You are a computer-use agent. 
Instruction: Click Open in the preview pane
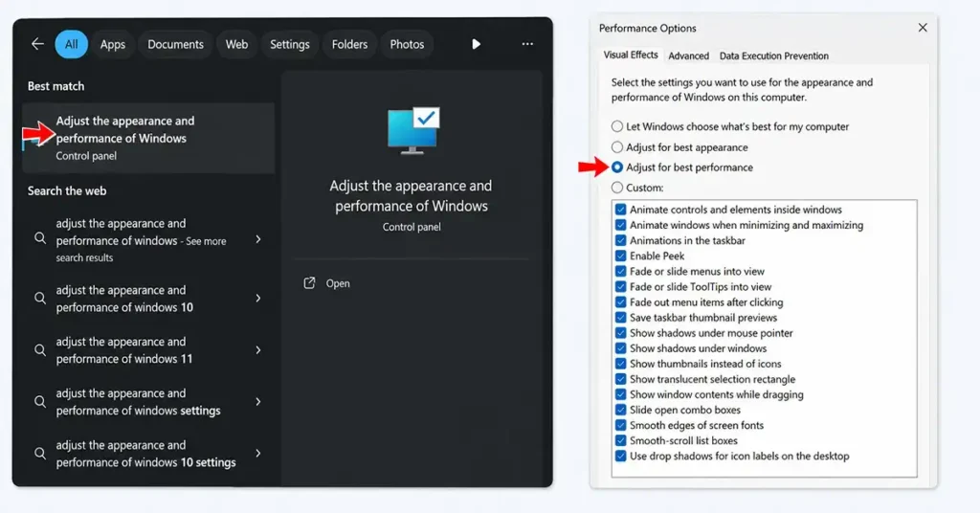pyautogui.click(x=338, y=283)
